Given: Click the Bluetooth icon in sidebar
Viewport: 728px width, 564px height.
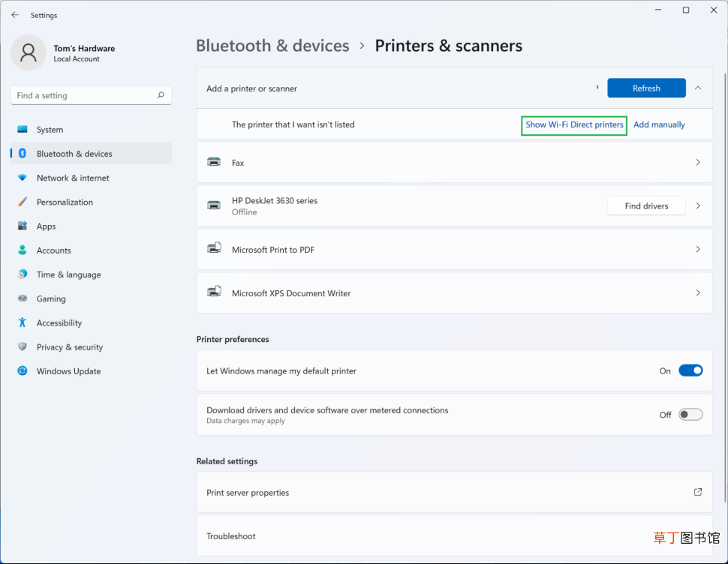Looking at the screenshot, I should (x=23, y=154).
